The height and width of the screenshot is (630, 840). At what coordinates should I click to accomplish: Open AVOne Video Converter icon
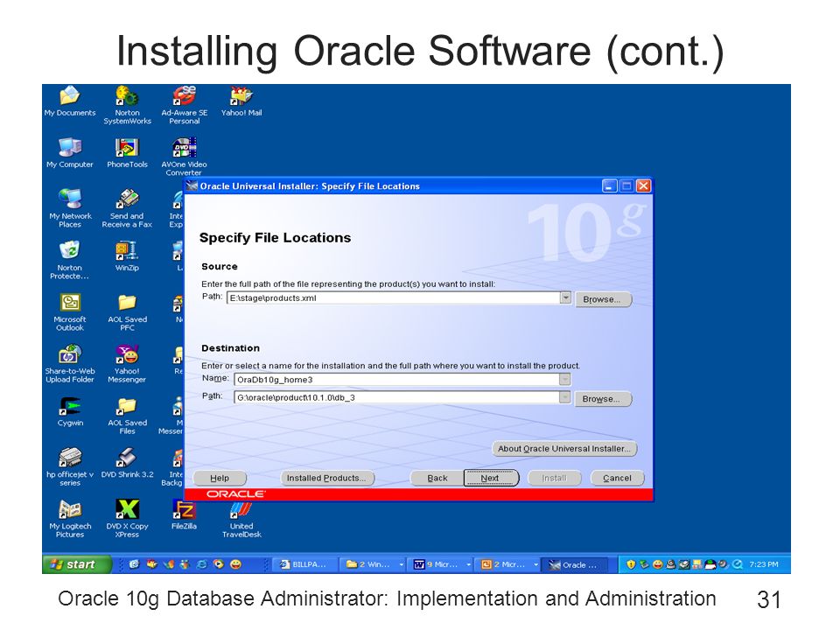(x=184, y=156)
